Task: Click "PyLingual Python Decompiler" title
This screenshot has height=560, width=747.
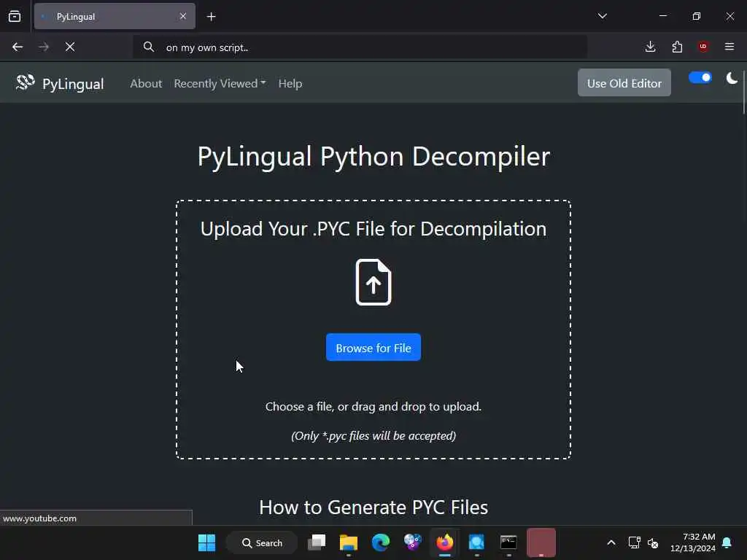Action: click(x=373, y=156)
